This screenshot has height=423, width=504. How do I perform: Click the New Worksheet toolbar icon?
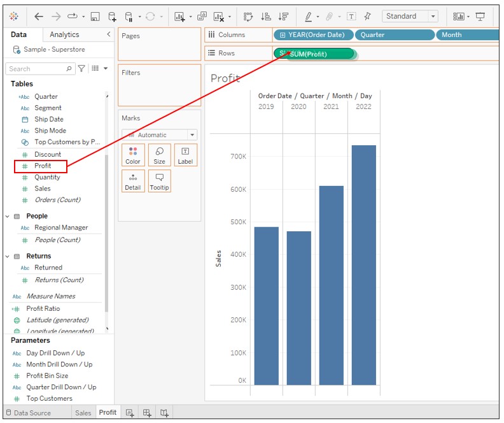[179, 17]
